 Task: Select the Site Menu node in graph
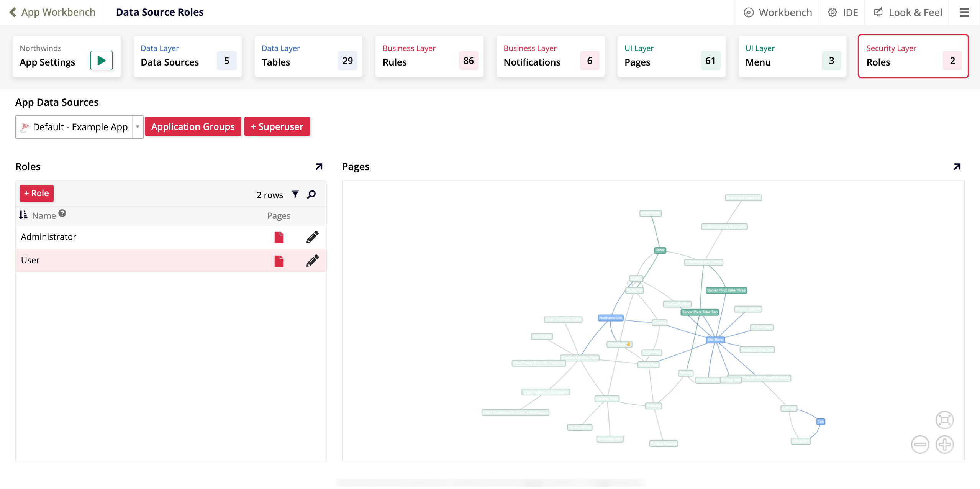pyautogui.click(x=715, y=340)
